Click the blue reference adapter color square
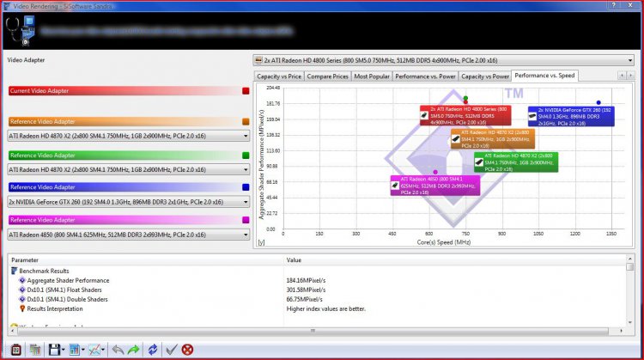The height and width of the screenshot is (360, 644). [246, 187]
